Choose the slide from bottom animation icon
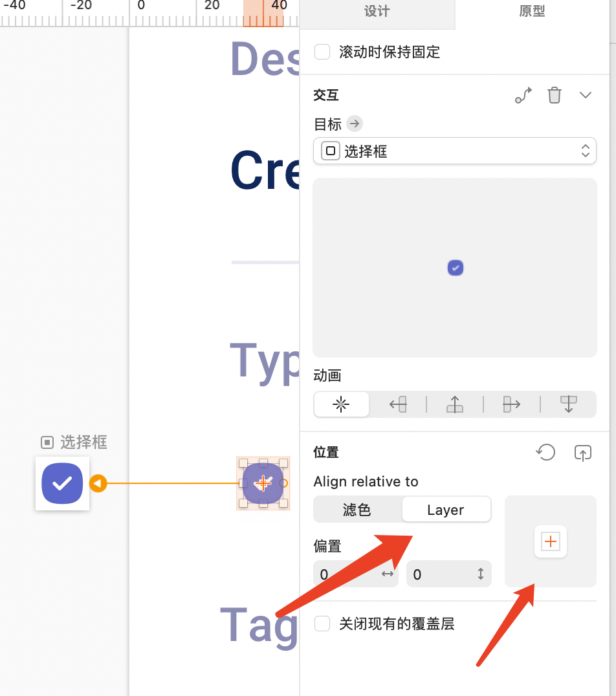Viewport: 616px width, 696px height. pos(455,404)
